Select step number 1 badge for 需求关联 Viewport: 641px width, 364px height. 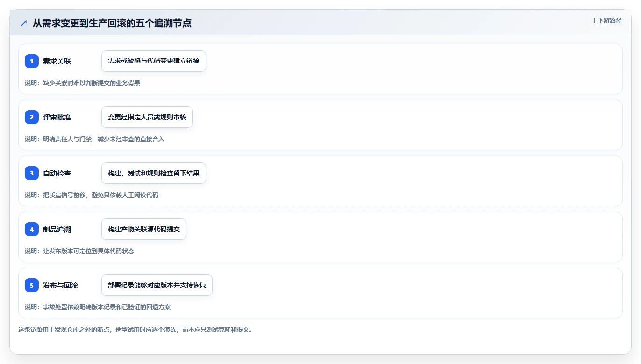(x=32, y=61)
